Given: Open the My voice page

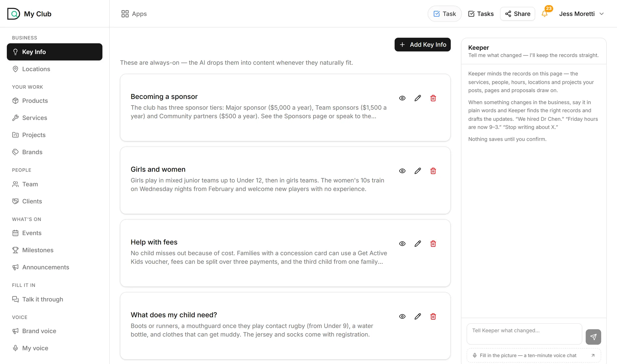Looking at the screenshot, I should (55, 348).
